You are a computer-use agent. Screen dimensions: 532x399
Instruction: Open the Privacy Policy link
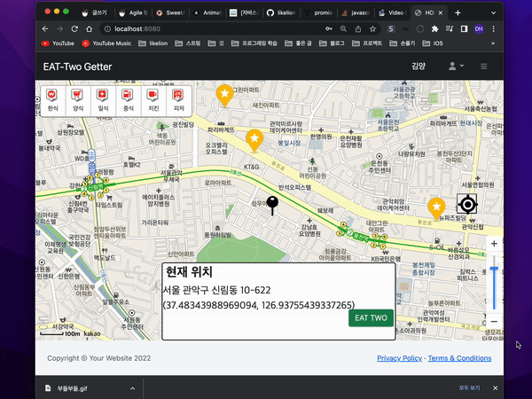(x=399, y=358)
